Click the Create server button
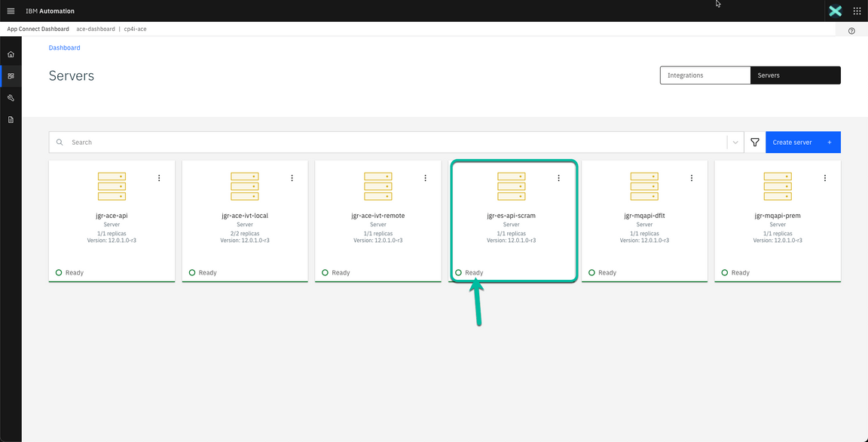The width and height of the screenshot is (868, 442). coord(802,142)
